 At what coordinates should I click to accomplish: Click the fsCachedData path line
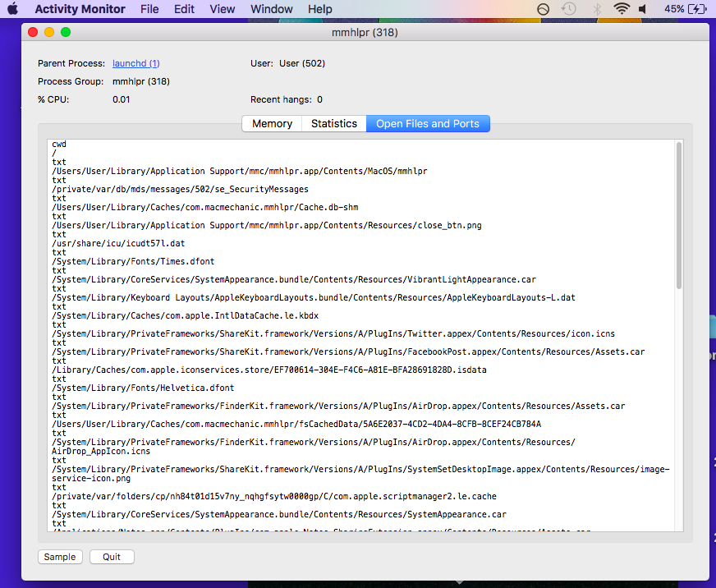point(296,424)
